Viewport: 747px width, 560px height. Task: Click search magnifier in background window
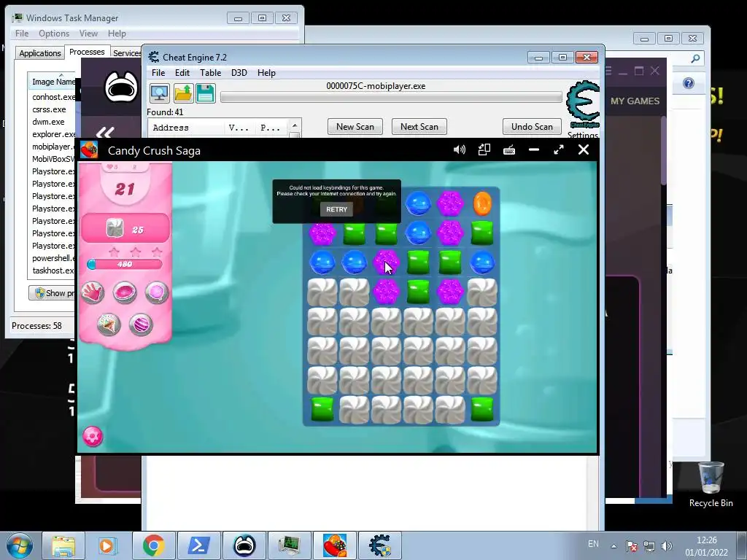click(x=695, y=58)
